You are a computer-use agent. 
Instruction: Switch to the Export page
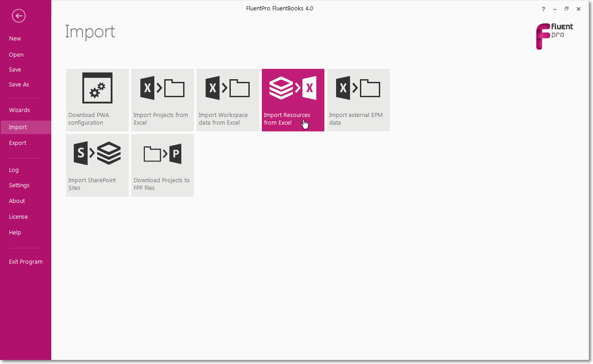click(18, 143)
